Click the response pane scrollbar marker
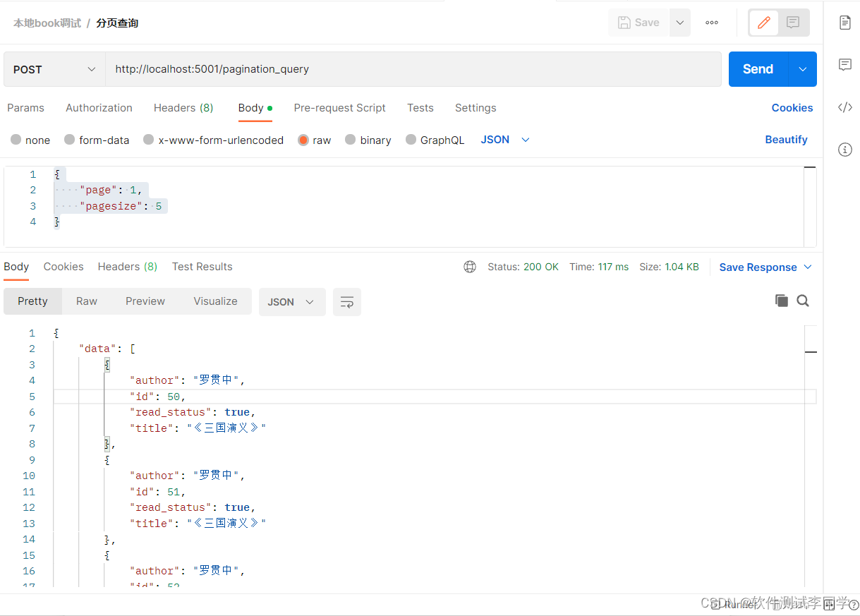Image resolution: width=860 pixels, height=616 pixels. click(x=811, y=351)
